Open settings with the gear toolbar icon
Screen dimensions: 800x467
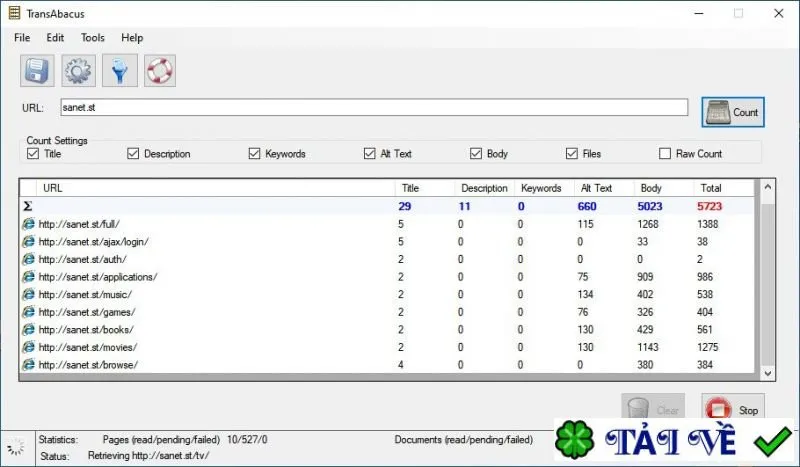click(x=79, y=70)
